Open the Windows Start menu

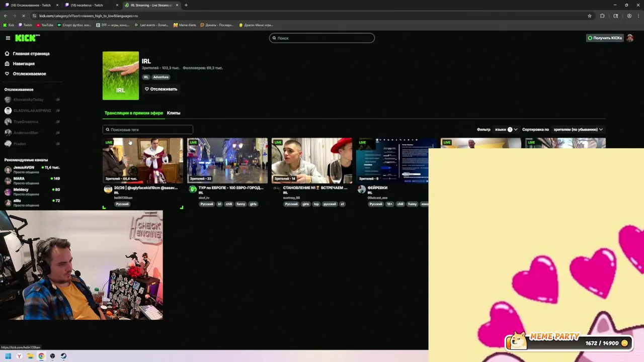[x=8, y=356]
